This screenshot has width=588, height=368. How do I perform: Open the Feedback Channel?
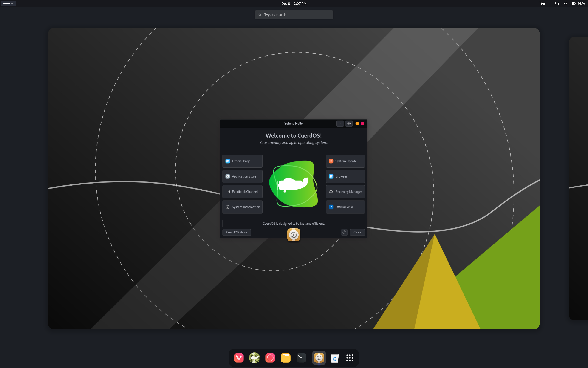click(242, 192)
